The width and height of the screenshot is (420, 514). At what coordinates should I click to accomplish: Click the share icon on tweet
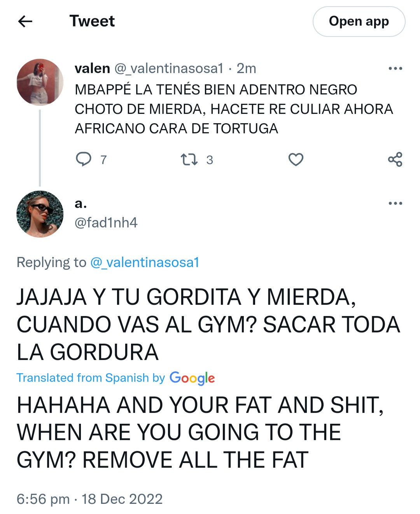tap(395, 159)
